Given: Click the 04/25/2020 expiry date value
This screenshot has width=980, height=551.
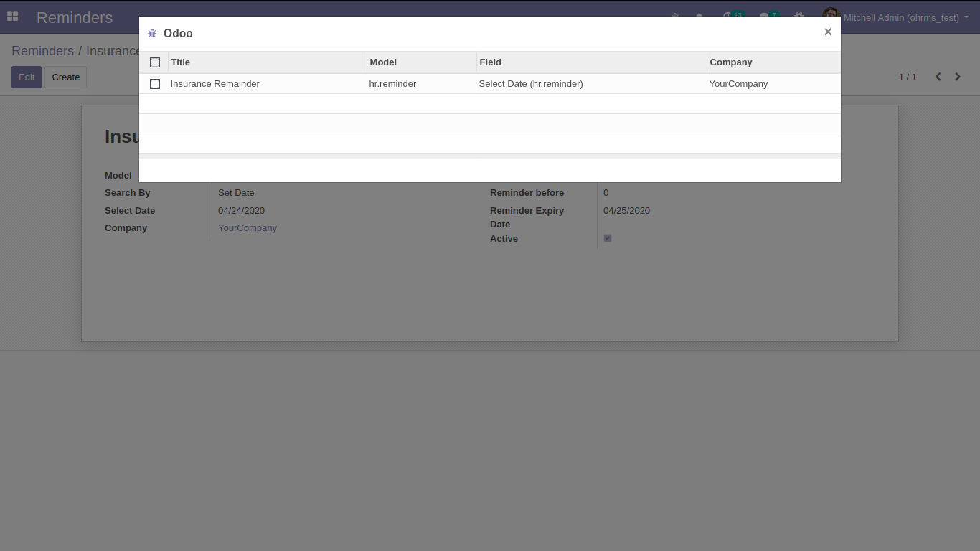Looking at the screenshot, I should pos(627,211).
